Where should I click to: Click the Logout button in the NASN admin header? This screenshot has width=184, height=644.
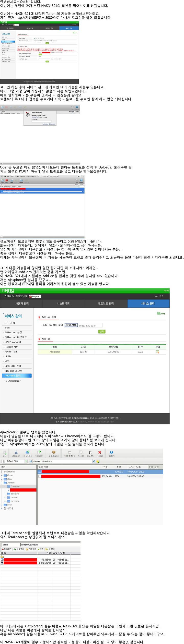(35, 296)
